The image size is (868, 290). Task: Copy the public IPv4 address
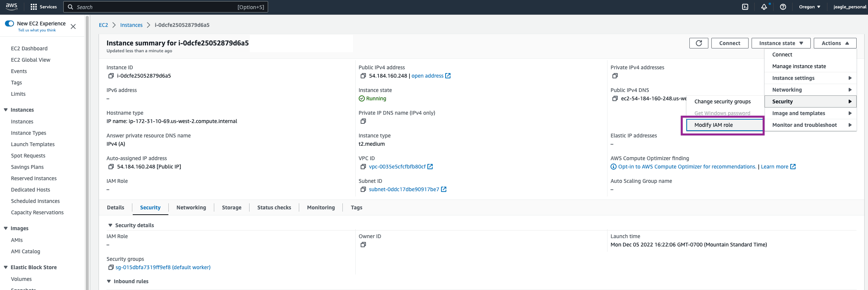(x=363, y=76)
